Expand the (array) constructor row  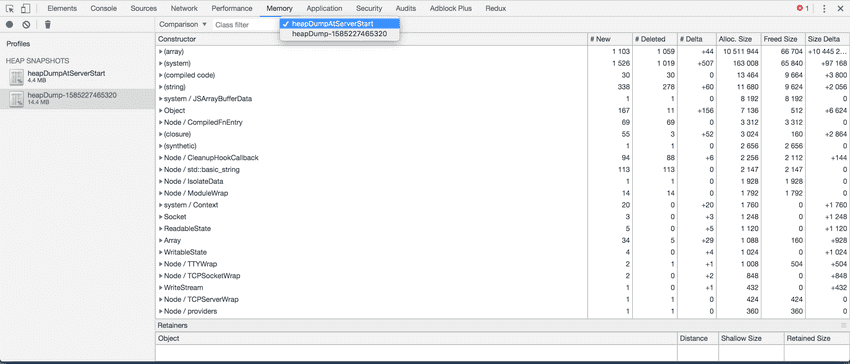tap(160, 52)
